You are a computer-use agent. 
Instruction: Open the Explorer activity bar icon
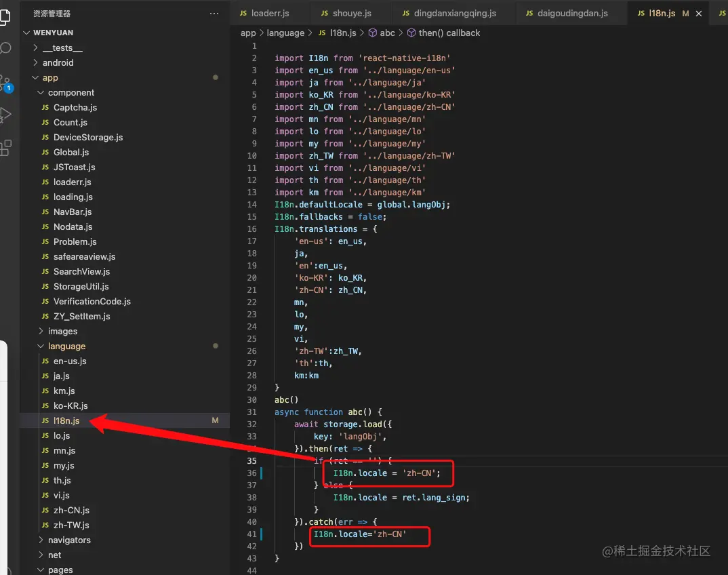pos(5,17)
